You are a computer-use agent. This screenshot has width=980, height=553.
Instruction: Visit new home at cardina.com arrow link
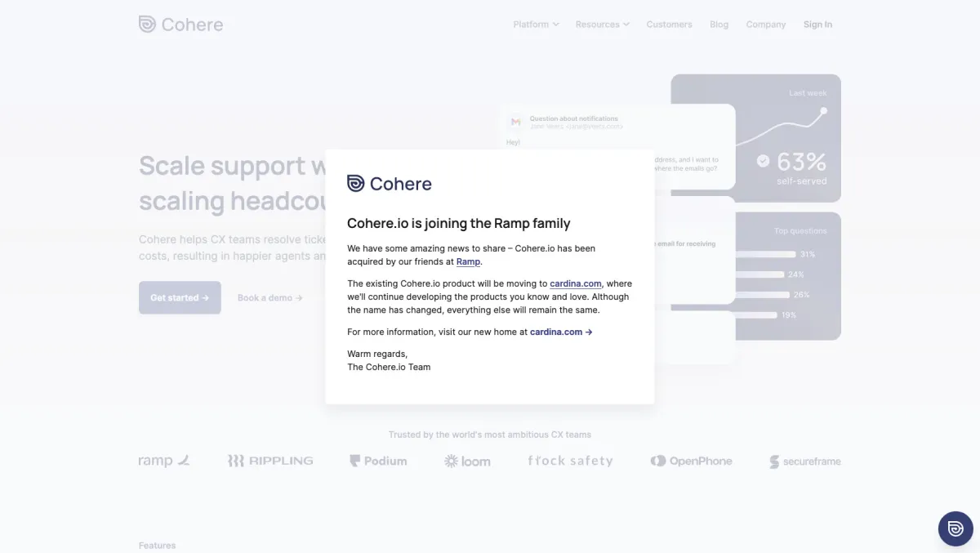(561, 332)
